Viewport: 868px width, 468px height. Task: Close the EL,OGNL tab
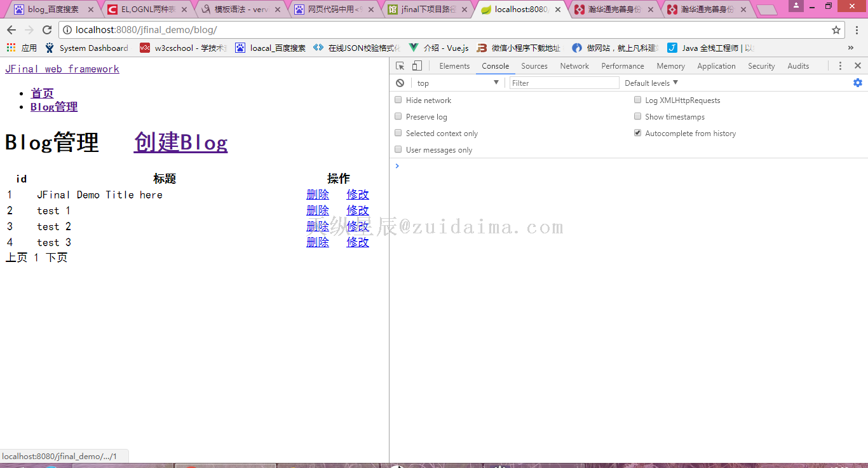tap(185, 10)
